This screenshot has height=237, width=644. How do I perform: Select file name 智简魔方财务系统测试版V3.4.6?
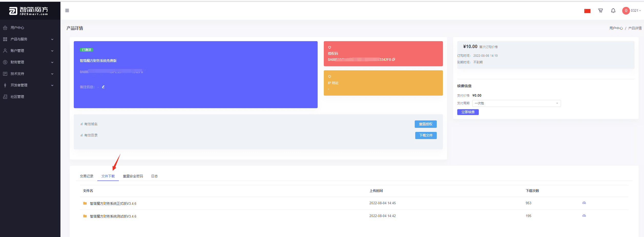113,216
